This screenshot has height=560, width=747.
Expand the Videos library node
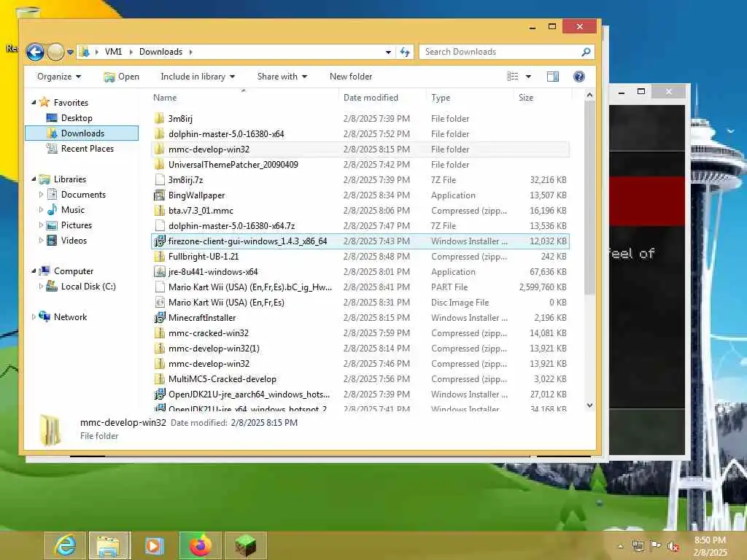[41, 241]
